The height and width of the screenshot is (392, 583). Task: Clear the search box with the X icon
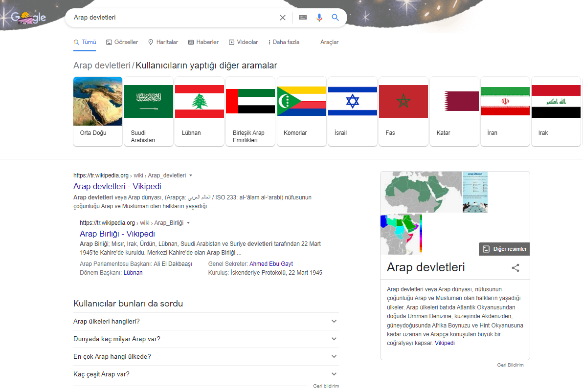click(283, 18)
